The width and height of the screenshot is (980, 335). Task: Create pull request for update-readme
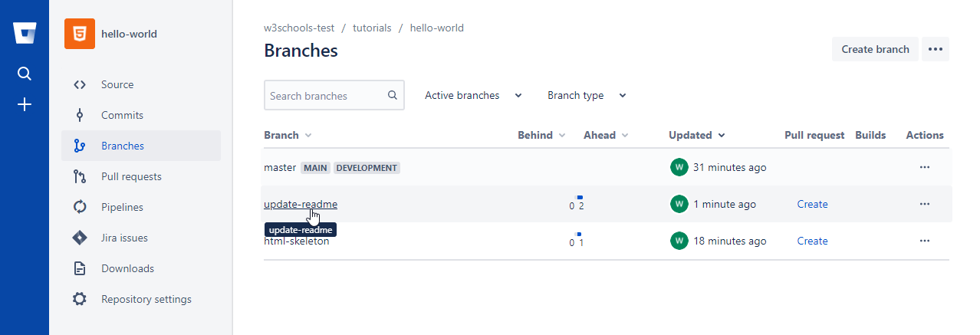[x=812, y=204]
